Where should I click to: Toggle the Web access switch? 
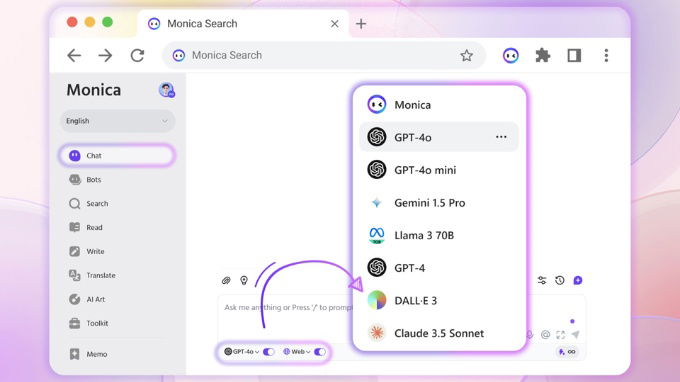(320, 352)
